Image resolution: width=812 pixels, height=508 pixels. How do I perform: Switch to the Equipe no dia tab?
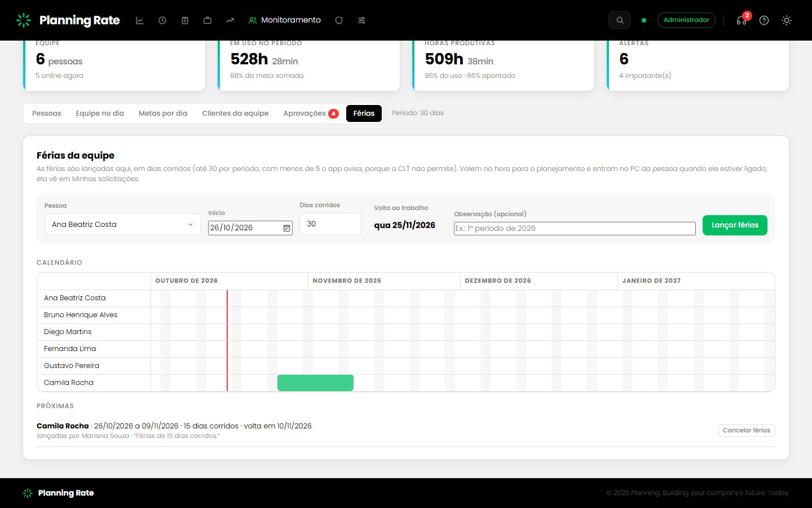(x=100, y=113)
